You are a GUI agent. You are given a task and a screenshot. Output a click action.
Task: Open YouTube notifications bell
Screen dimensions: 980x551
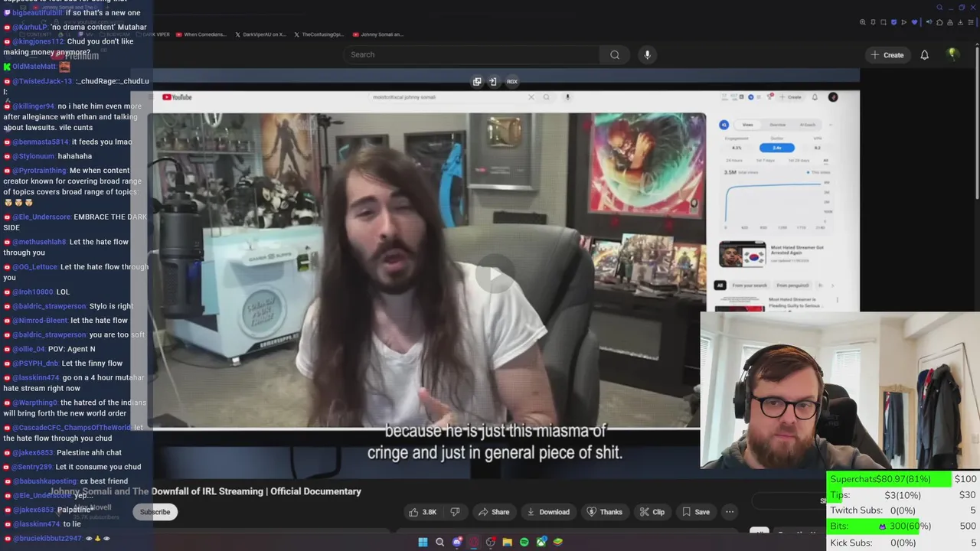(924, 55)
